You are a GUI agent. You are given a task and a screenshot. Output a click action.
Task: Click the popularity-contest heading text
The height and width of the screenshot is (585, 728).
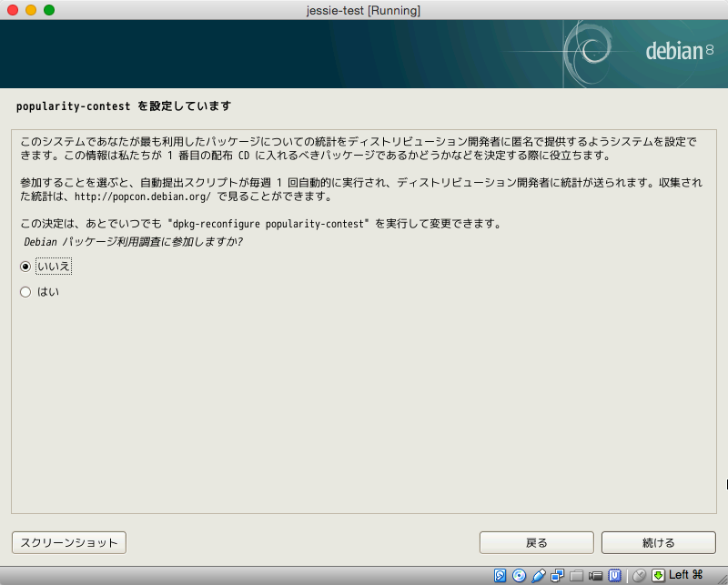pos(124,106)
